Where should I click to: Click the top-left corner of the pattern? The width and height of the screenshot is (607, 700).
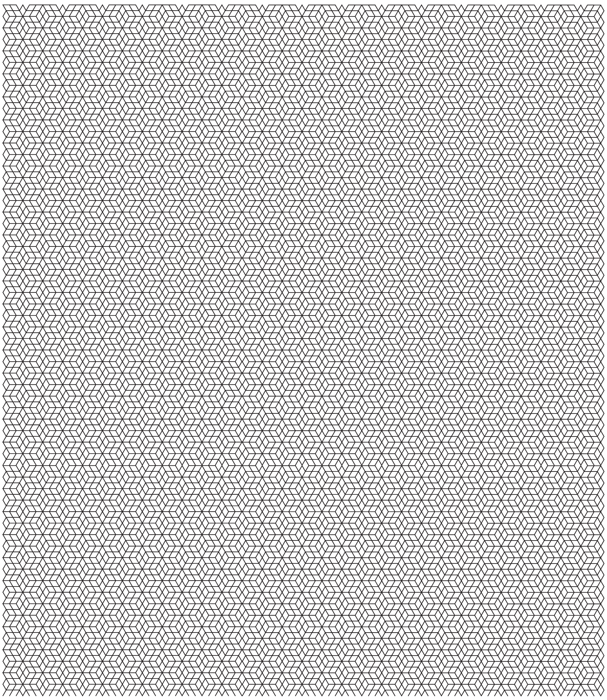[x=3, y=5]
